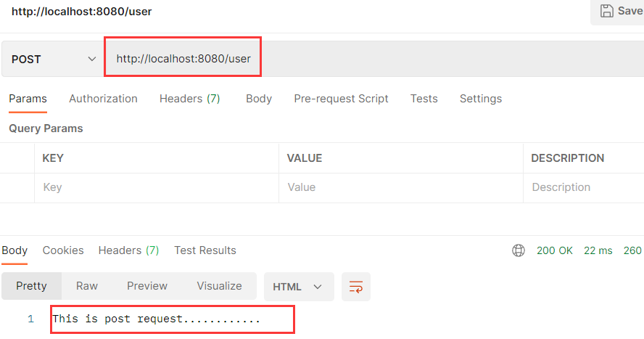
Task: Select the Visualize response view
Action: coord(219,286)
